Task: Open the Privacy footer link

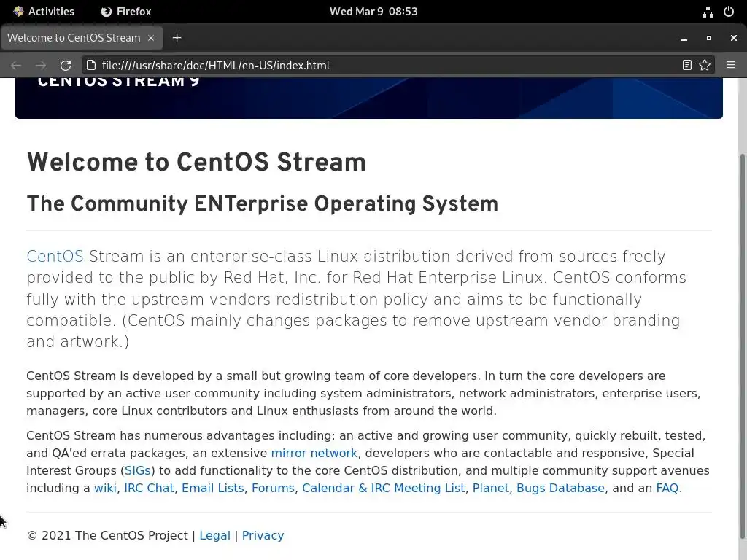Action: [x=263, y=535]
